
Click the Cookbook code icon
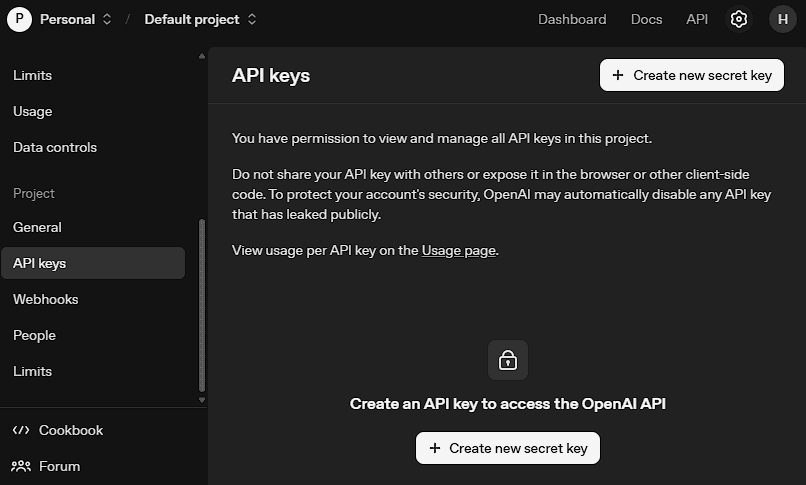[21, 430]
